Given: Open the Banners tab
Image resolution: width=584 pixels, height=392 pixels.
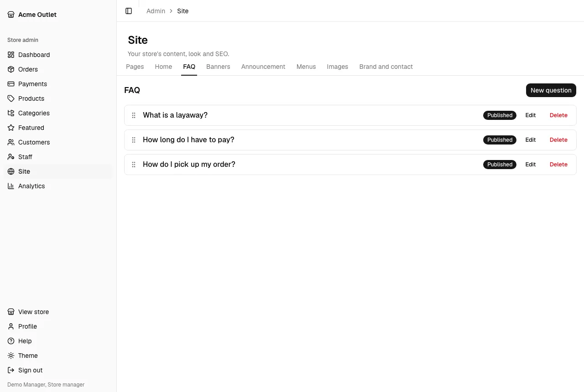Looking at the screenshot, I should pyautogui.click(x=218, y=67).
